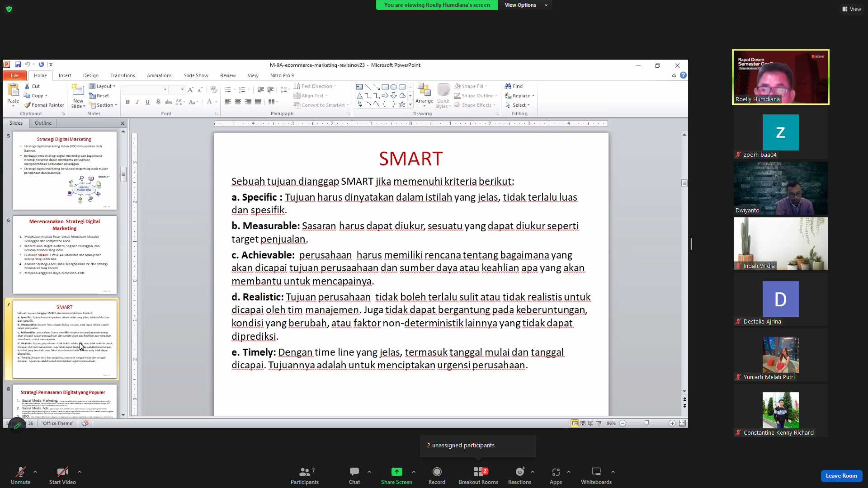Click the Zoom encryption shield icon
Image resolution: width=868 pixels, height=488 pixels.
tap(9, 9)
